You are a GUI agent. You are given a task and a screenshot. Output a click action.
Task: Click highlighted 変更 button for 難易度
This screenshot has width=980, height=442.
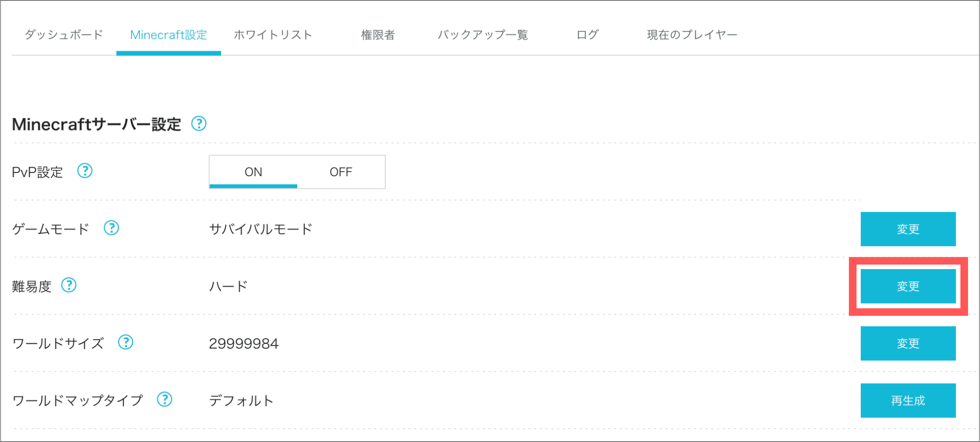[908, 286]
